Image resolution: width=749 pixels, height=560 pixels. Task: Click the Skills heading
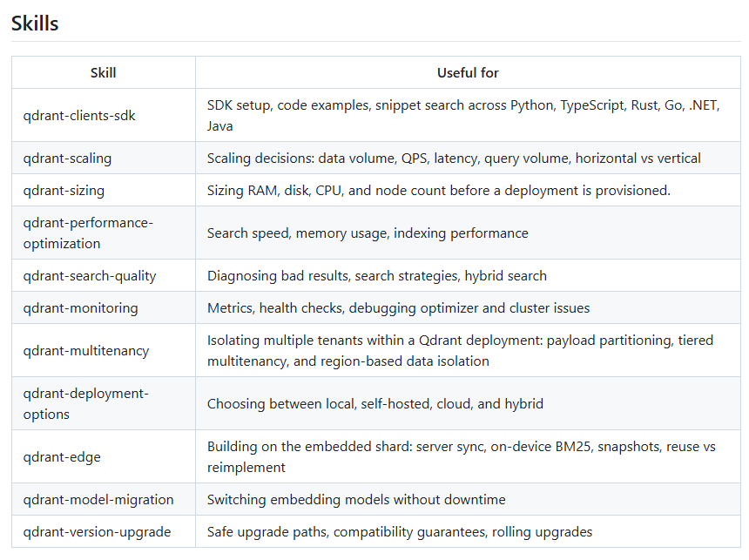pos(35,24)
